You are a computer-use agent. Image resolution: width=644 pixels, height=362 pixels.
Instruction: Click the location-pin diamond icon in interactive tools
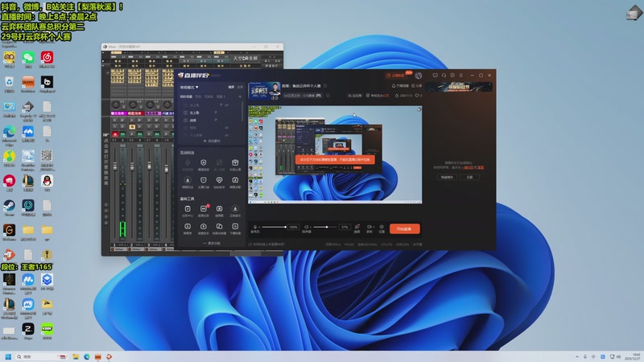[219, 180]
